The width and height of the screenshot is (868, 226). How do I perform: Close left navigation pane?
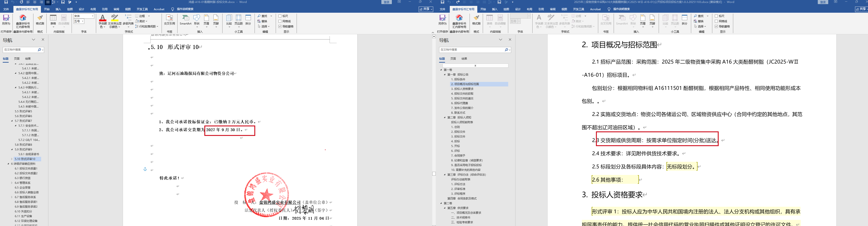coord(43,39)
